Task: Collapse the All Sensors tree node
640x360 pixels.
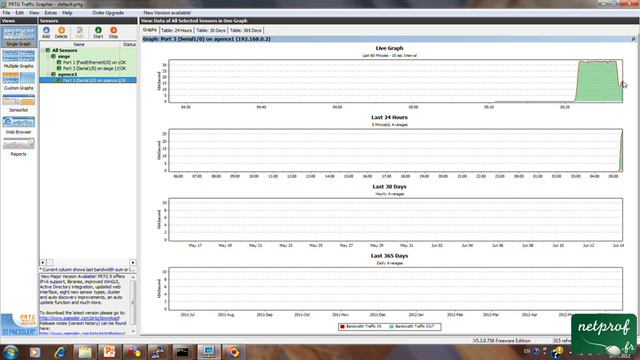Action: [x=43, y=51]
